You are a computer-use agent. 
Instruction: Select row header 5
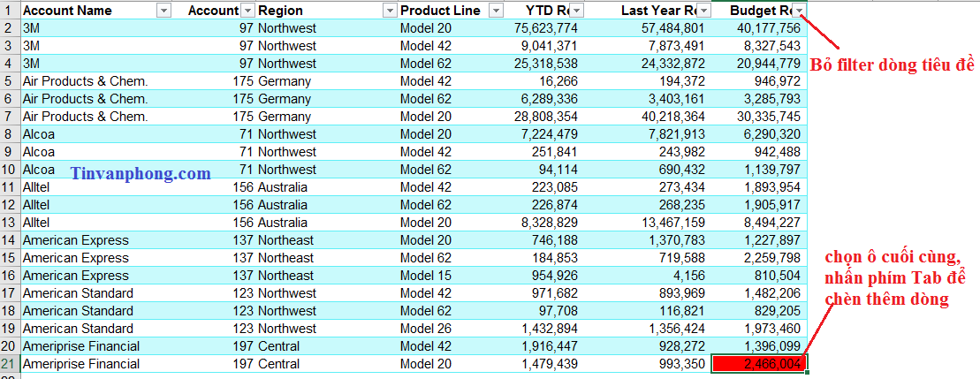coord(10,81)
